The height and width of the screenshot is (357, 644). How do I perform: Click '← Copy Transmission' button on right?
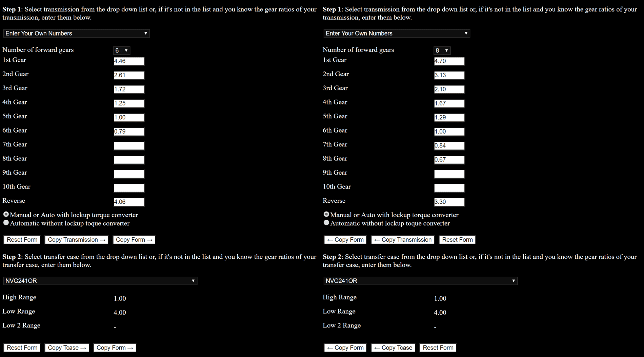click(x=403, y=240)
